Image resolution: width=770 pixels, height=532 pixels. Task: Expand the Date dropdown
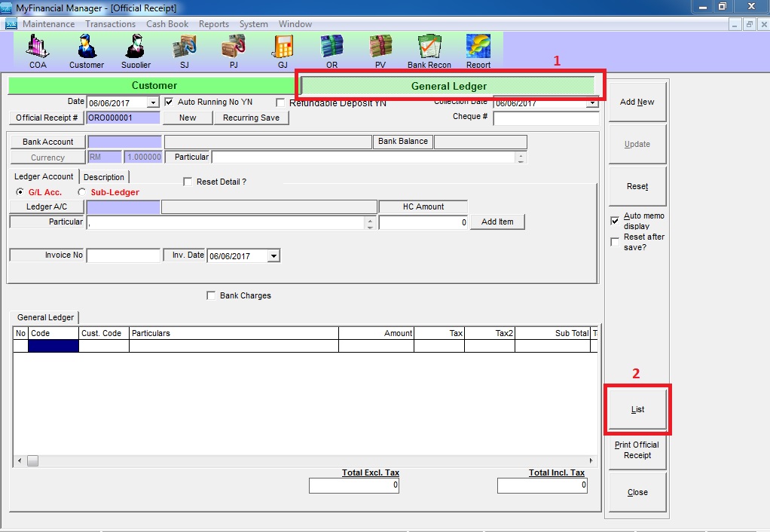[153, 102]
